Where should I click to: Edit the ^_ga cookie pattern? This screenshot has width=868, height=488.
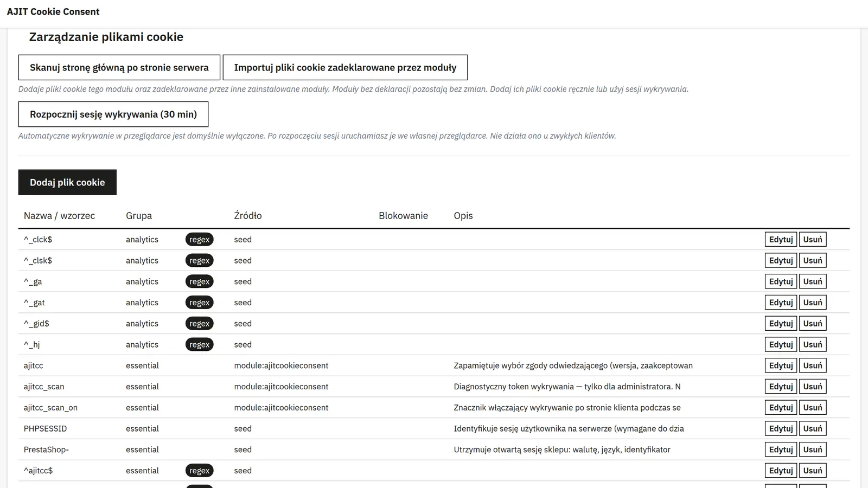pos(781,281)
